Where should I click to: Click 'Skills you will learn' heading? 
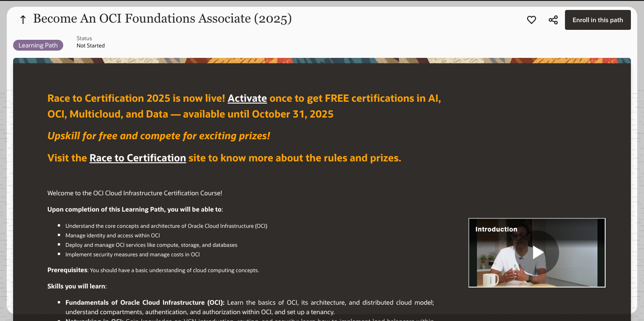tap(77, 286)
